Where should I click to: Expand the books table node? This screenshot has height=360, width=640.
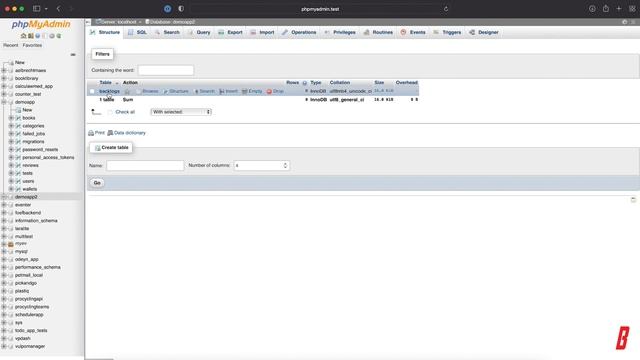[11, 118]
